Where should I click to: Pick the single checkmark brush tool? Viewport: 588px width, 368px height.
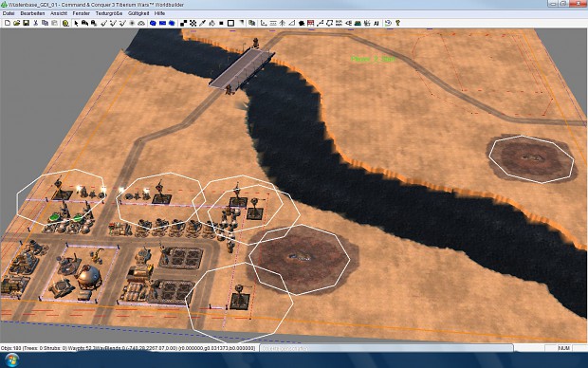104,24
